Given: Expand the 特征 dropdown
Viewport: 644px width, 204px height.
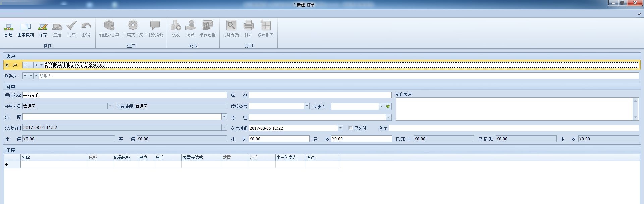Looking at the screenshot, I should (389, 117).
